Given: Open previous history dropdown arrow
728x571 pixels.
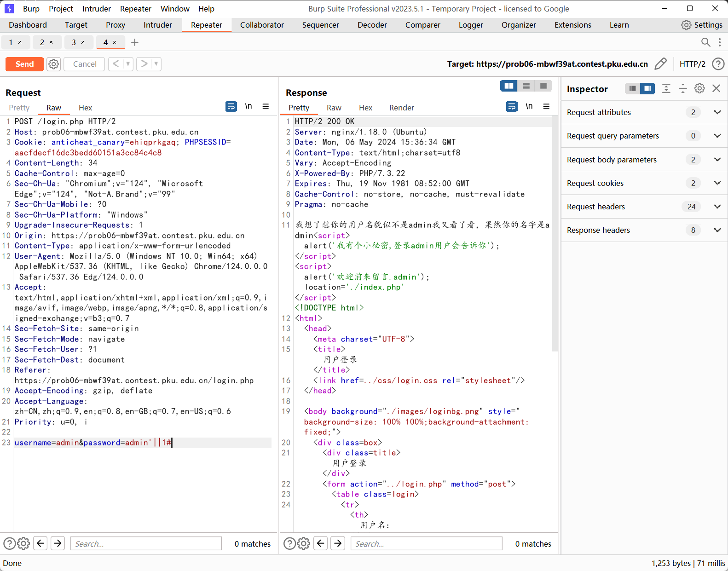Looking at the screenshot, I should 128,64.
